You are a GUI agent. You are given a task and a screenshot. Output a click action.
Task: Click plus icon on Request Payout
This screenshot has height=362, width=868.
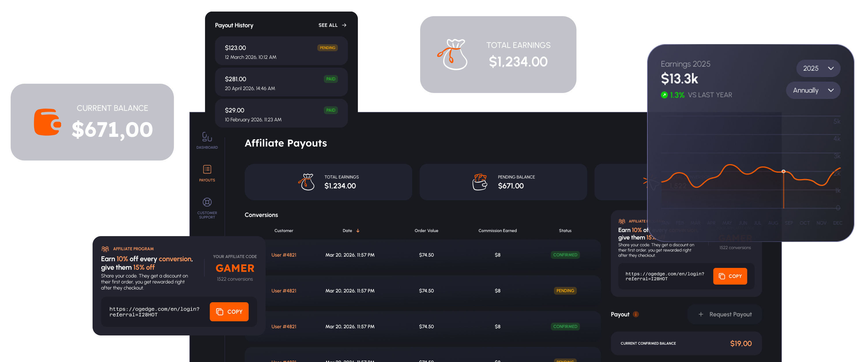coord(701,314)
